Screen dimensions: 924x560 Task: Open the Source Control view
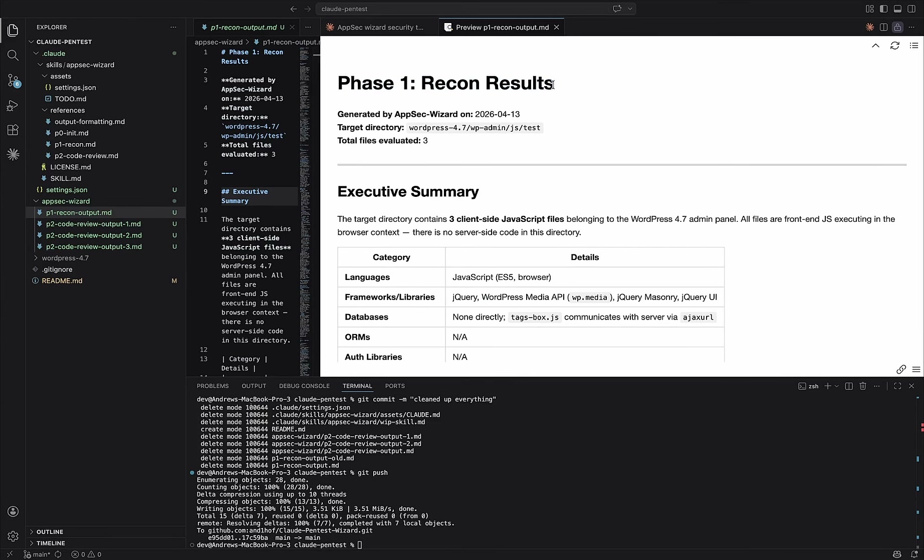point(13,80)
